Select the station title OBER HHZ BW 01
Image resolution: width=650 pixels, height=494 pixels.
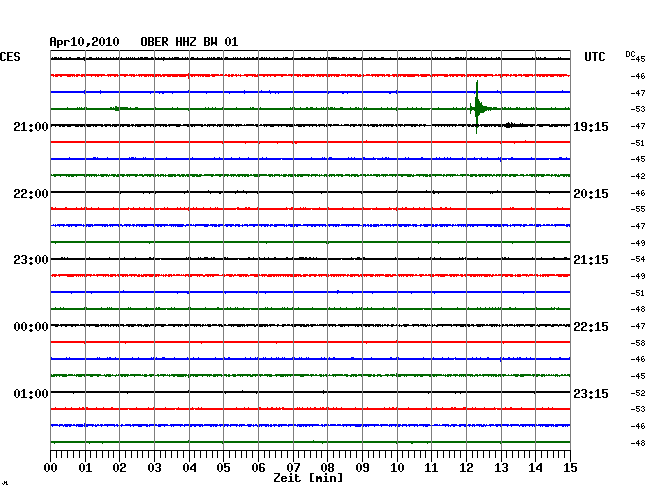click(x=189, y=42)
